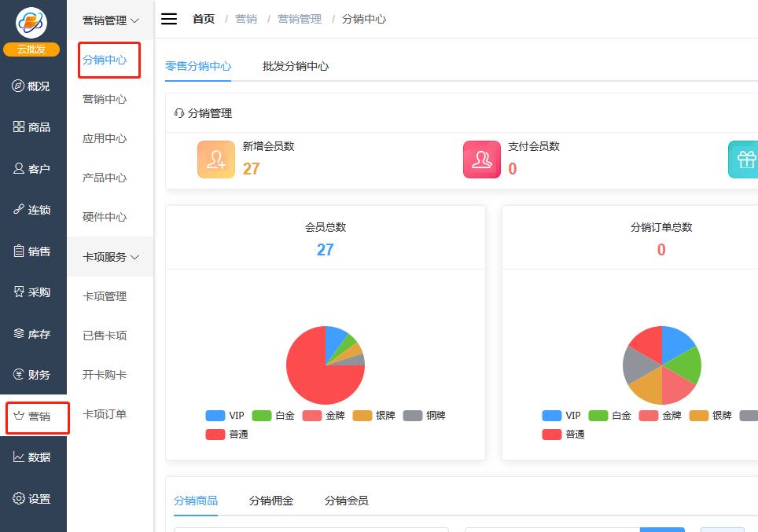Click the hamburger menu collapse icon
758x532 pixels.
click(x=169, y=19)
